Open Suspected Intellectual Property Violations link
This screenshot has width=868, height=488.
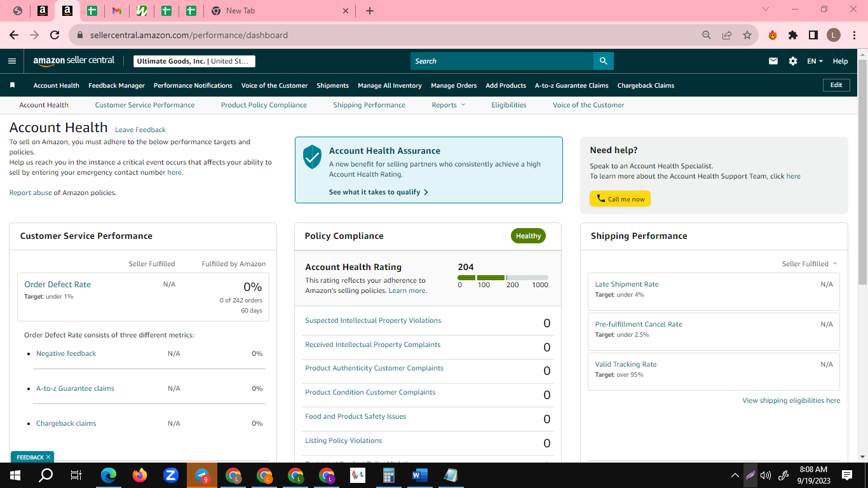coord(373,320)
